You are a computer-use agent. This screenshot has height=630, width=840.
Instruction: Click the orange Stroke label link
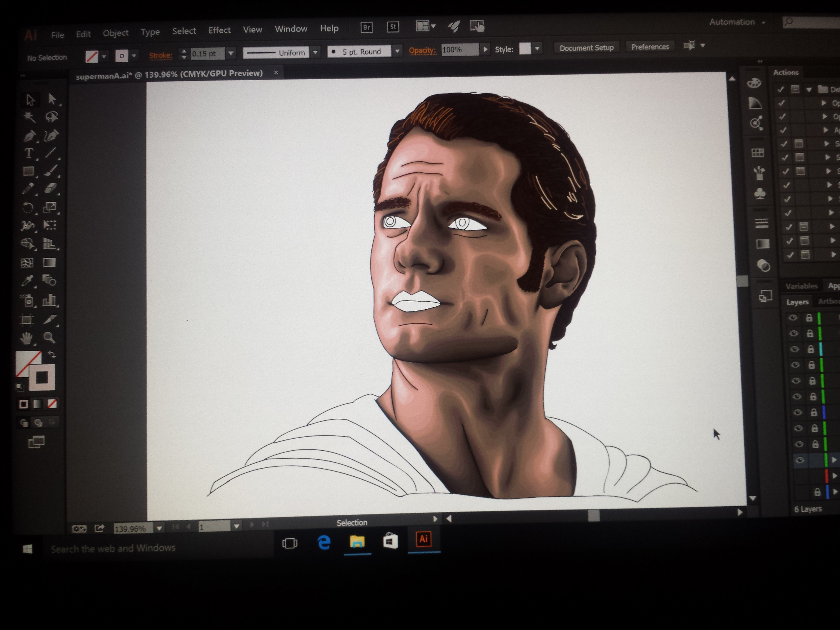point(160,55)
